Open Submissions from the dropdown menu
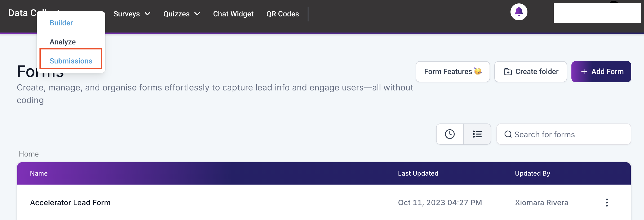Screen dimensions: 644x220 [x=71, y=61]
